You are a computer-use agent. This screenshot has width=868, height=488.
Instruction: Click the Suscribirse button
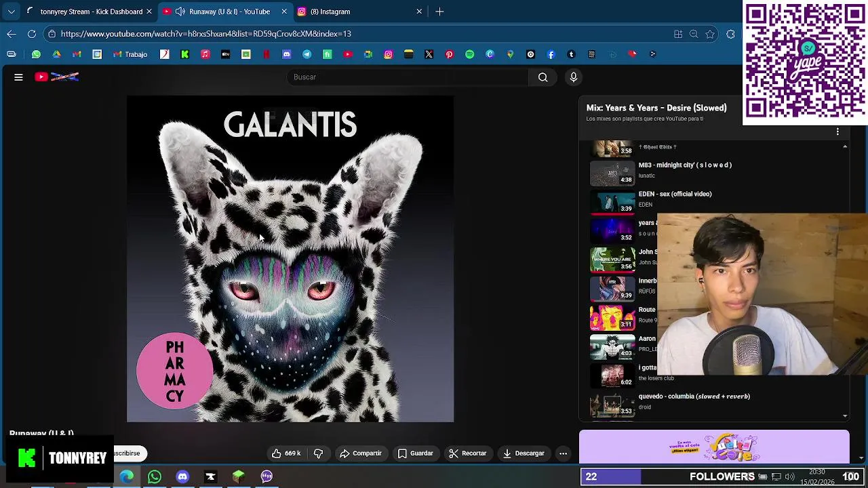pos(129,453)
